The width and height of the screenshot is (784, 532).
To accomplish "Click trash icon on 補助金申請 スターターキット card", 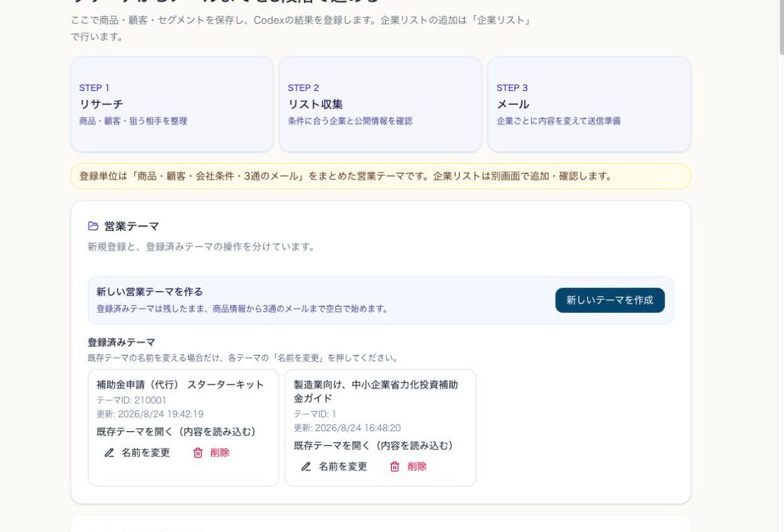I will pos(198,453).
